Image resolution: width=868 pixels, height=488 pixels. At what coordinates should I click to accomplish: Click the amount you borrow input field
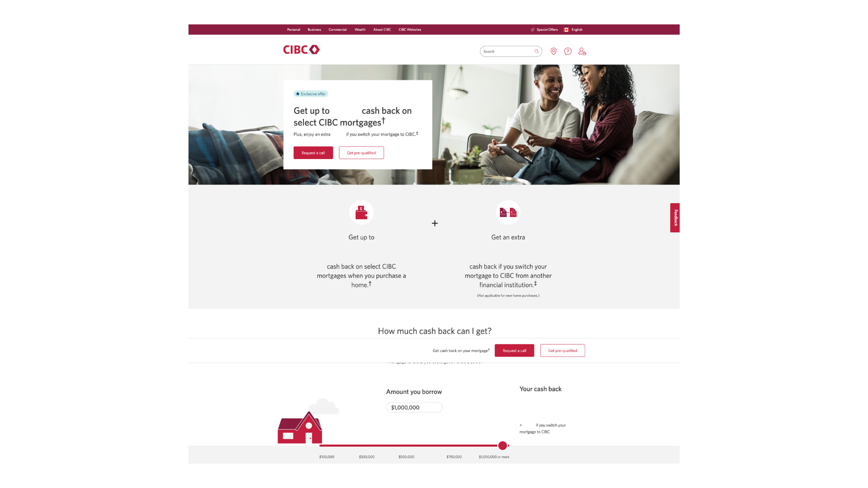(414, 408)
